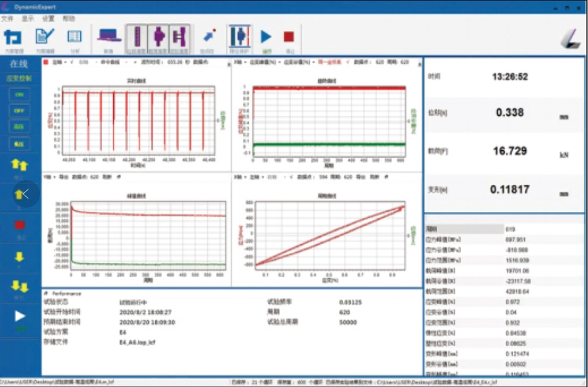Click the red stop square in left sidebar
Viewport: 588px width, 387px height.
pos(20,225)
